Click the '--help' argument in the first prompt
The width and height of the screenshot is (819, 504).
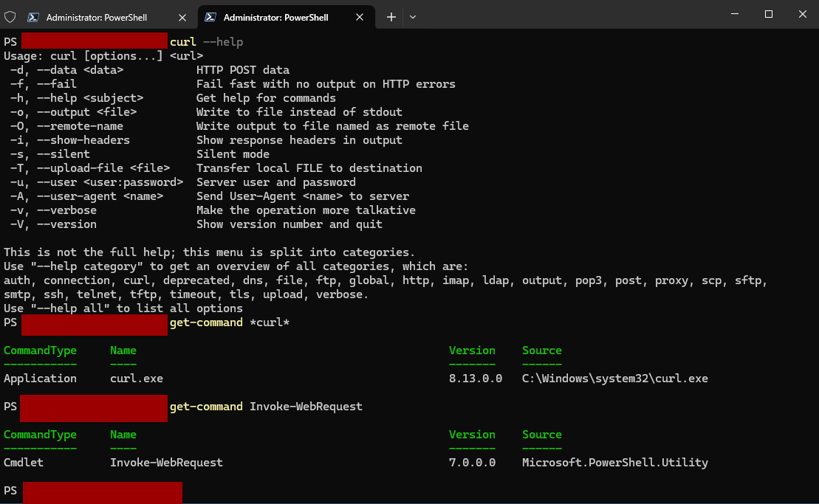pyautogui.click(x=223, y=42)
